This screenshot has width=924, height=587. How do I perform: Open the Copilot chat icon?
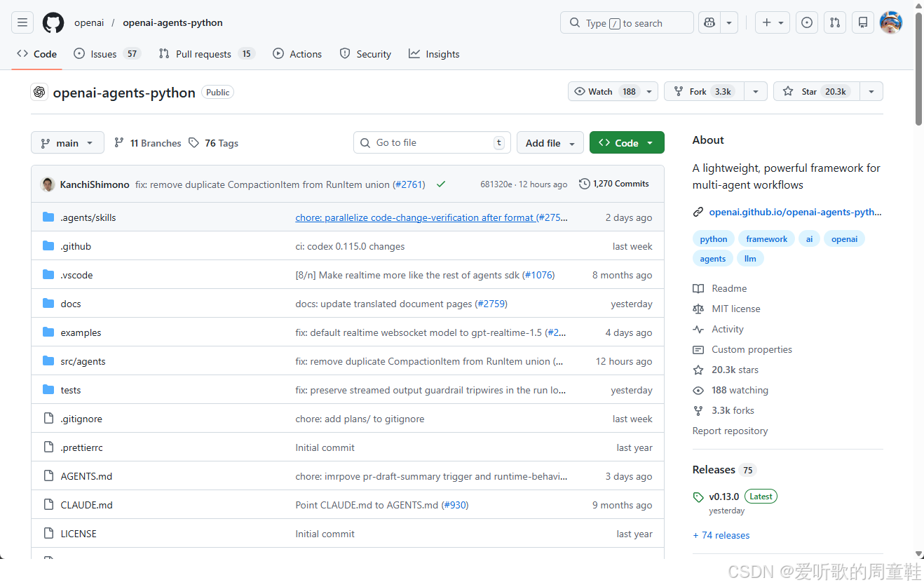pos(709,22)
